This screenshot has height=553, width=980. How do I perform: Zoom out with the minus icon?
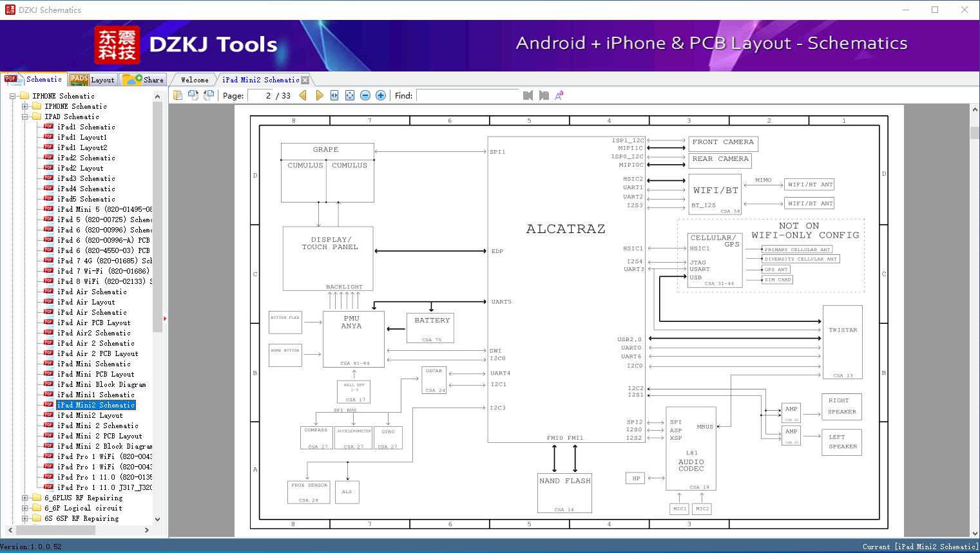tap(365, 95)
